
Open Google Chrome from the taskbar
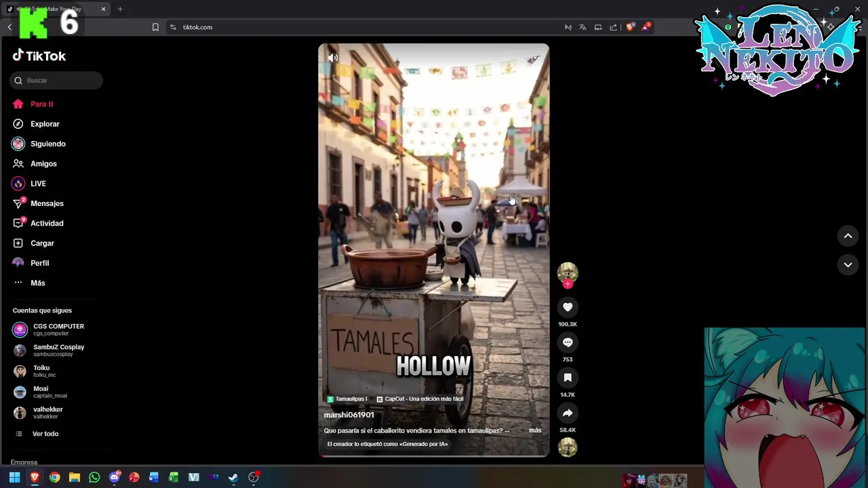pos(54,477)
